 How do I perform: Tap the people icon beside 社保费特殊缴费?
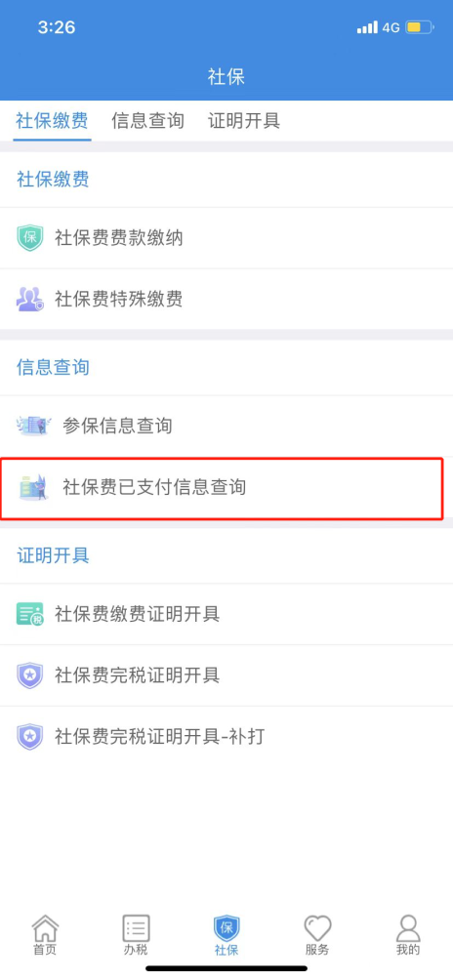(x=29, y=300)
